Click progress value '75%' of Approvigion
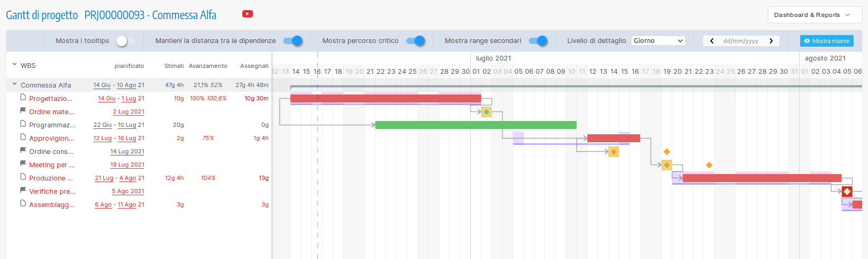 tap(208, 139)
